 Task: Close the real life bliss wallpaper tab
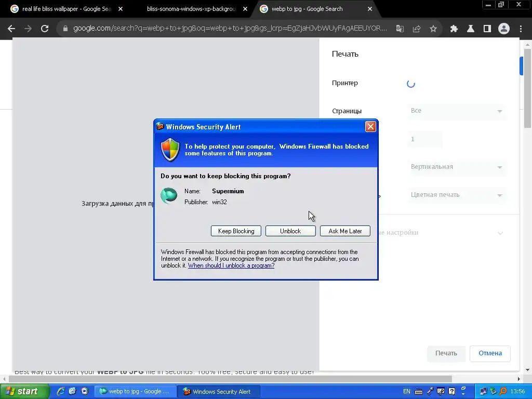pos(121,9)
